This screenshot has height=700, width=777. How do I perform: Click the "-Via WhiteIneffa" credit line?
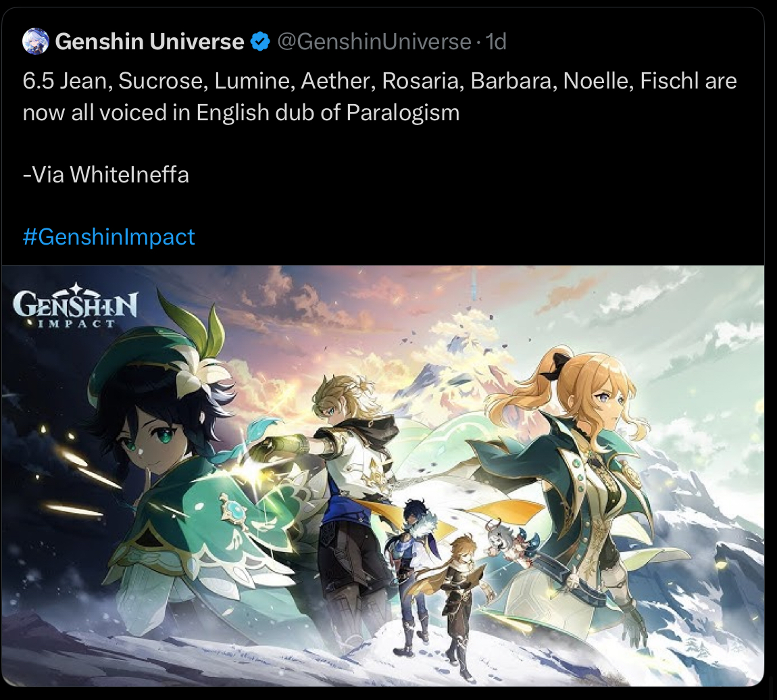point(106,175)
